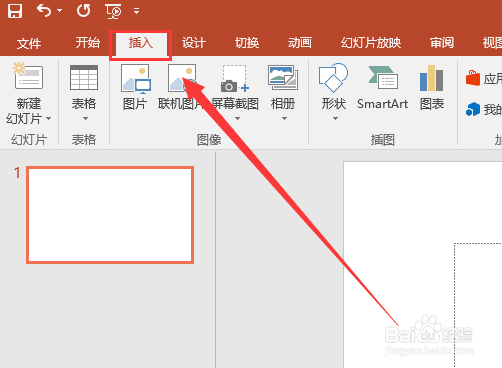Click the Redo/Repeat icon
The width and height of the screenshot is (502, 368).
83,11
